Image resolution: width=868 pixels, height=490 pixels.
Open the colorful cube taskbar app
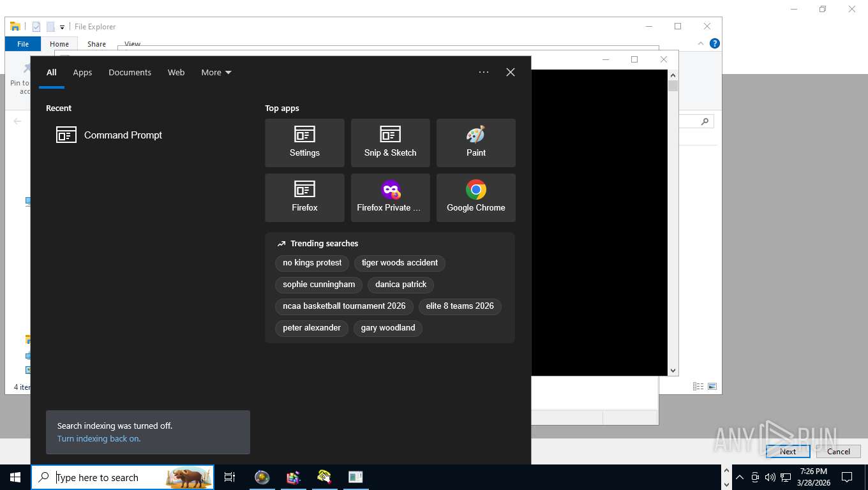[293, 477]
